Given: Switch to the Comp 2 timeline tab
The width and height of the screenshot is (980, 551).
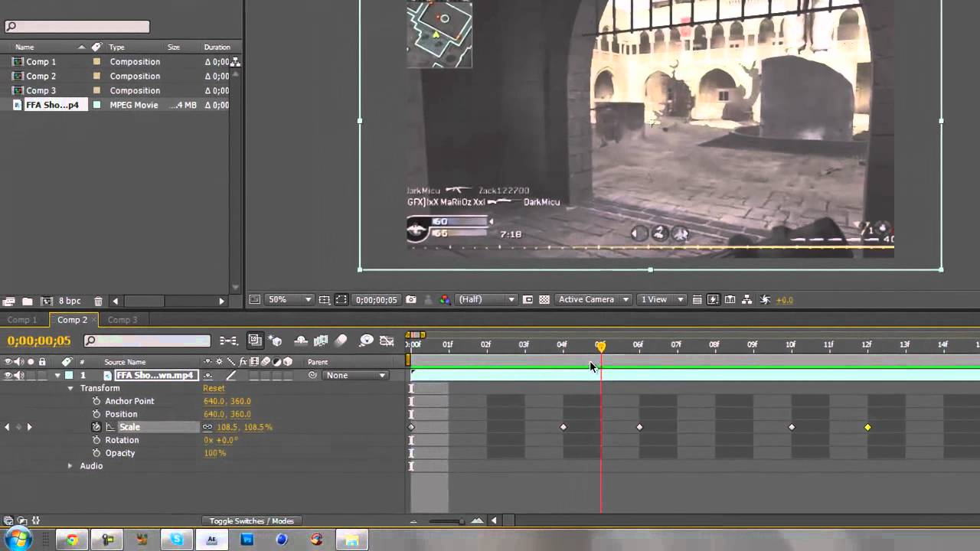Looking at the screenshot, I should [73, 320].
